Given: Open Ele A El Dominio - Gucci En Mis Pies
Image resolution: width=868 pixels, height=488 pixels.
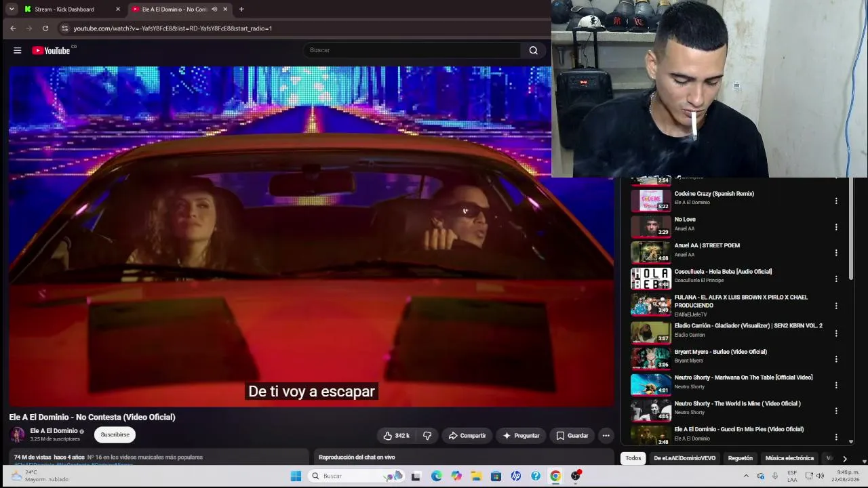Looking at the screenshot, I should click(738, 430).
